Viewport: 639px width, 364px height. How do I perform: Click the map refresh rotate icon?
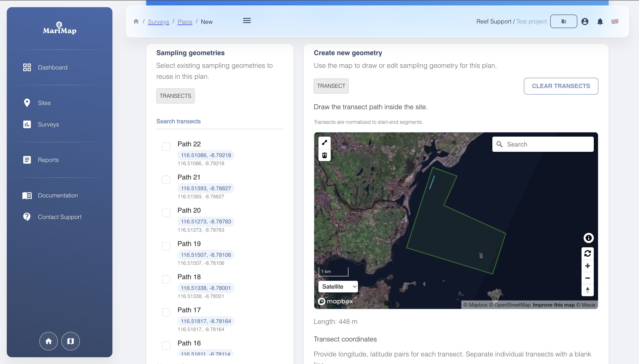(x=587, y=253)
